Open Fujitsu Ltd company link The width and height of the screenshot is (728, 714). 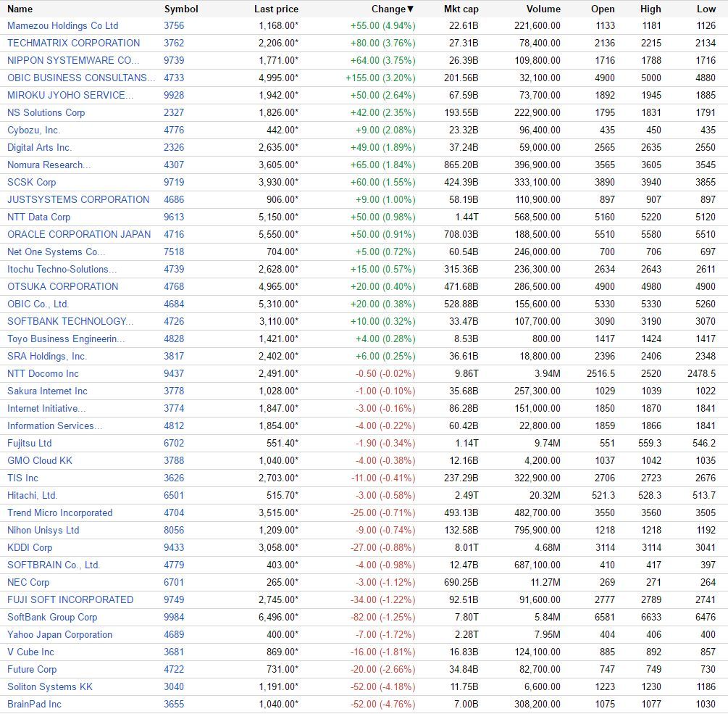point(29,443)
